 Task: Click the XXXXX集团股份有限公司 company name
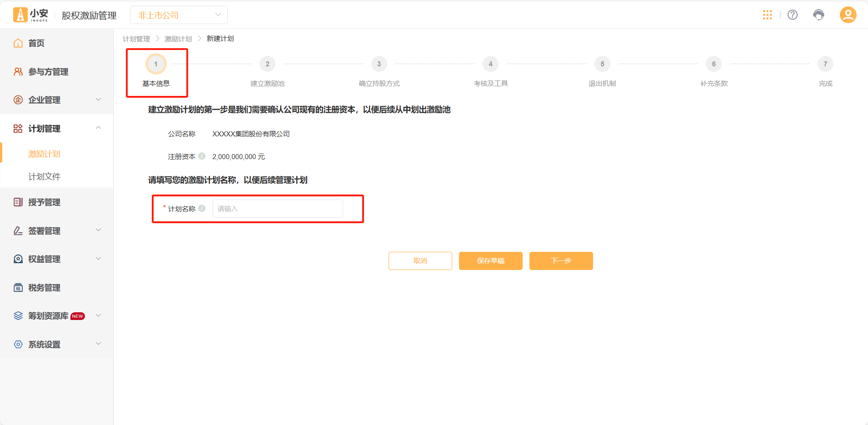coord(251,134)
